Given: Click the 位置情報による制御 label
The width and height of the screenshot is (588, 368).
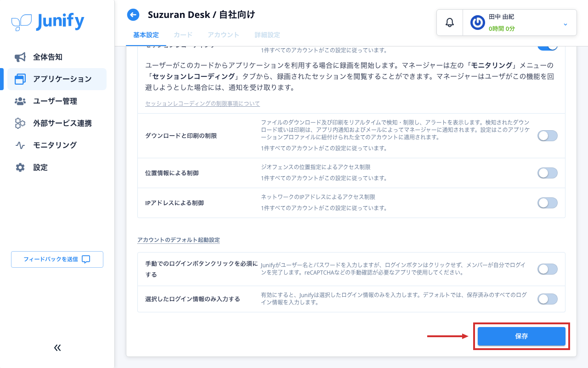Looking at the screenshot, I should pyautogui.click(x=172, y=173).
